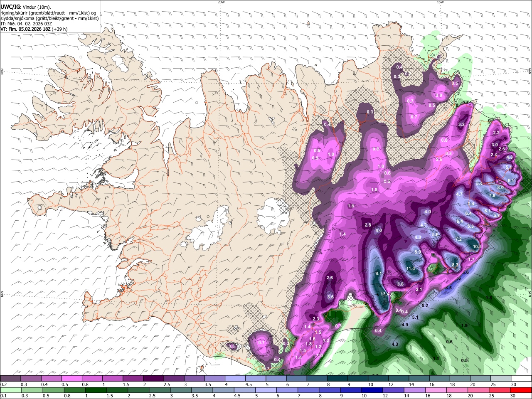
Task: Click the '4.9' value over the sea
Action: (x=405, y=325)
